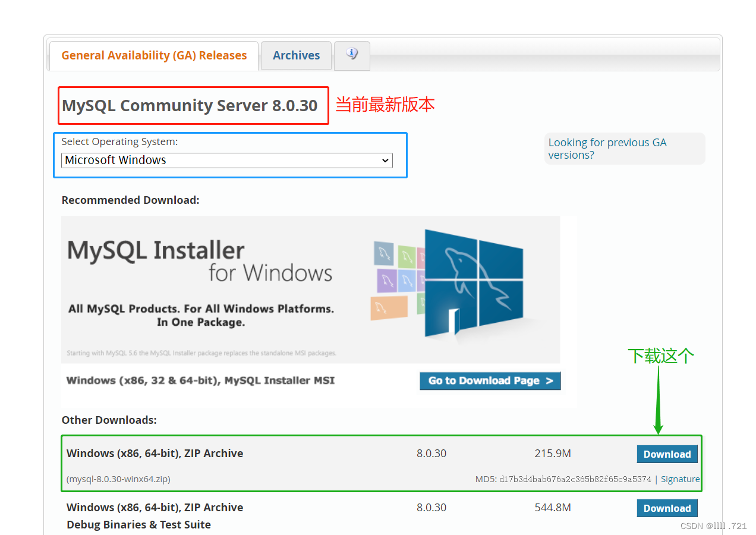The image size is (756, 535).
Task: Follow the Looking for previous GA versions link
Action: [x=607, y=149]
